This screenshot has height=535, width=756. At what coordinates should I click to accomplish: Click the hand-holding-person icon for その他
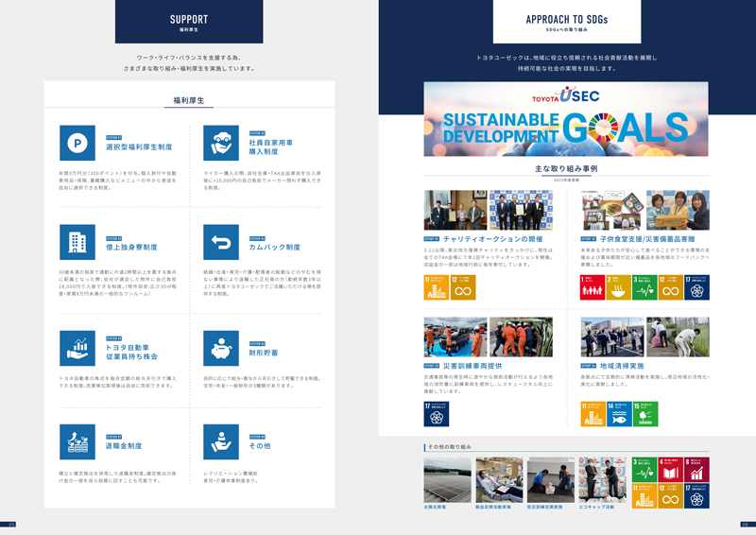(x=221, y=441)
